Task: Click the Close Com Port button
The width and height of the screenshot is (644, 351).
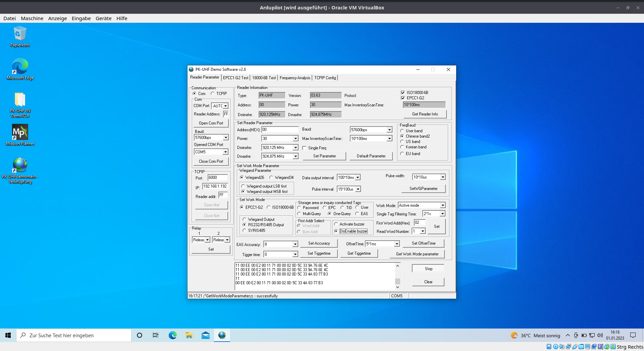Action: pos(211,161)
